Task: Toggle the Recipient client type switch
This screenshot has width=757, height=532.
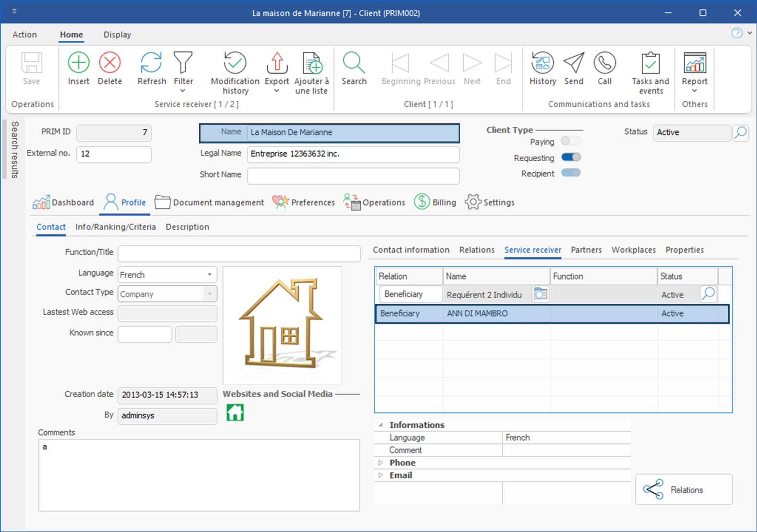Action: pyautogui.click(x=571, y=173)
